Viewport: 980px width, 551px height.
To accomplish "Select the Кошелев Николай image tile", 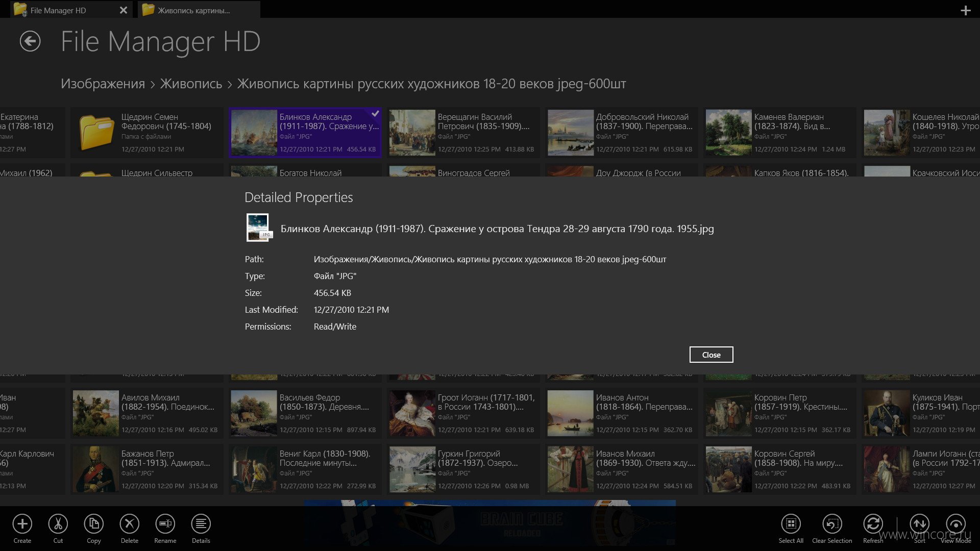I will click(921, 133).
